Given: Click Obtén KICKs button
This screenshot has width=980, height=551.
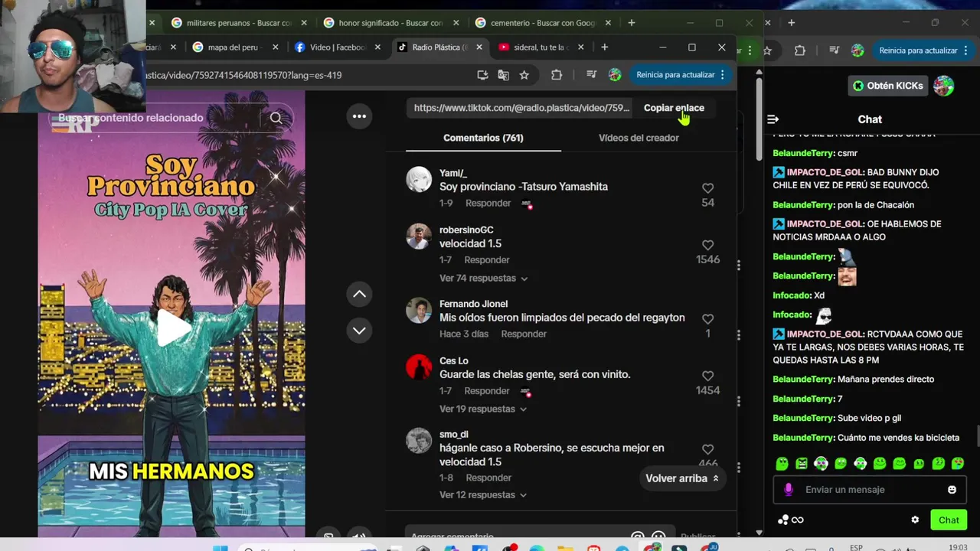Looking at the screenshot, I should pos(888,86).
